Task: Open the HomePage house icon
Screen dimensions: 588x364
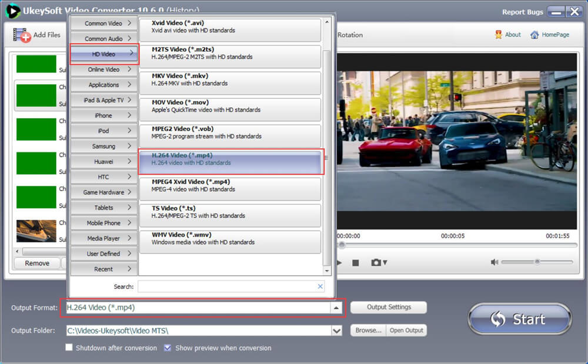Action: click(534, 35)
